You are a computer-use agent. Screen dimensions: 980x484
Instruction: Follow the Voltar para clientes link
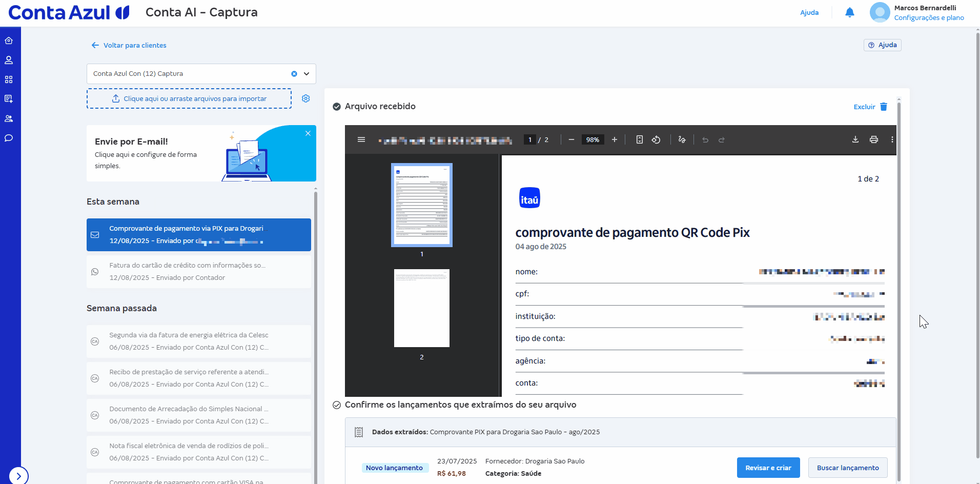129,45
